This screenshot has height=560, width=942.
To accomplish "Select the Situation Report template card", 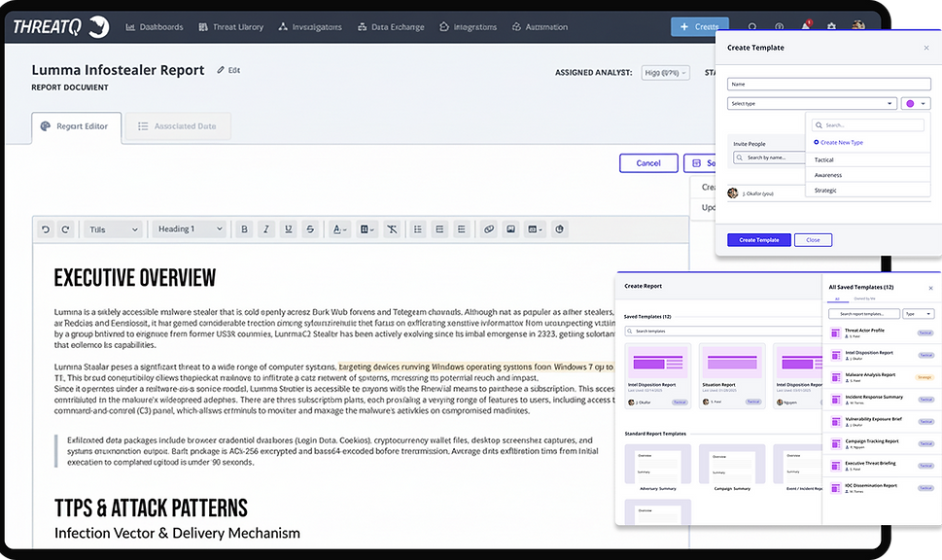I will (732, 376).
